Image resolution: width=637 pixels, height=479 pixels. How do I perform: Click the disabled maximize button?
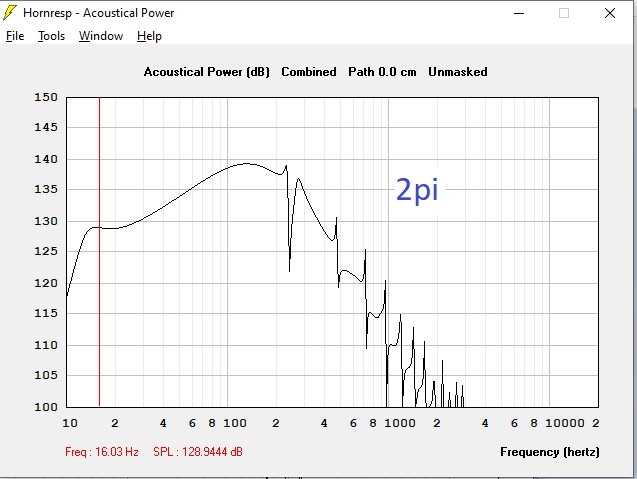pos(564,13)
